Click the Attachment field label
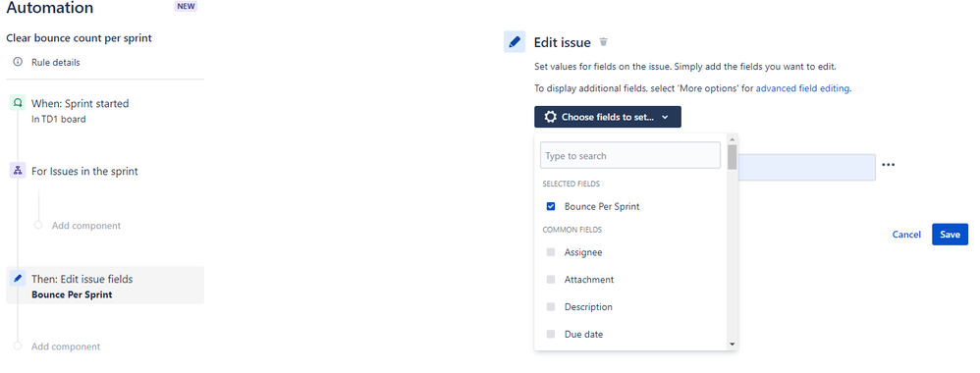 tap(589, 280)
